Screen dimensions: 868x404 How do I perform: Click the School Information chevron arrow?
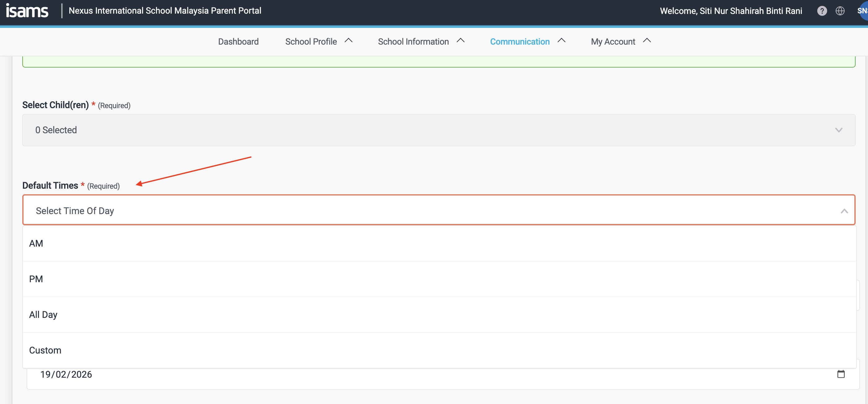460,41
